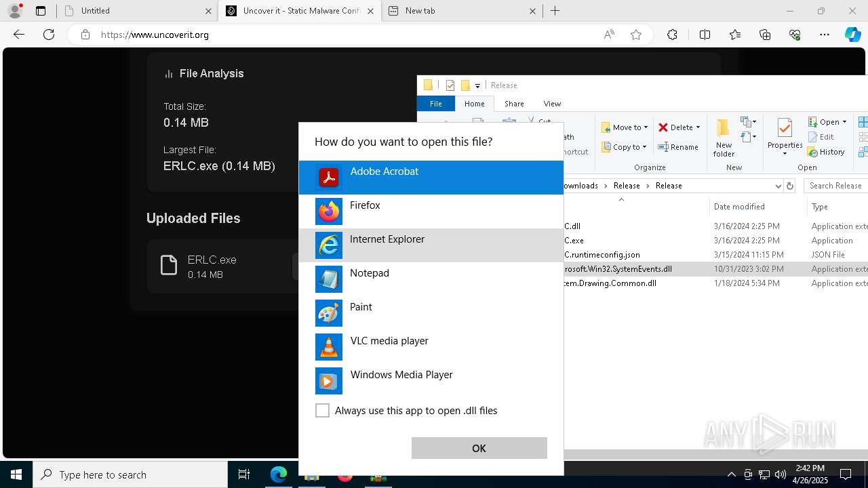Toggle Edge split screen icon

tap(705, 35)
